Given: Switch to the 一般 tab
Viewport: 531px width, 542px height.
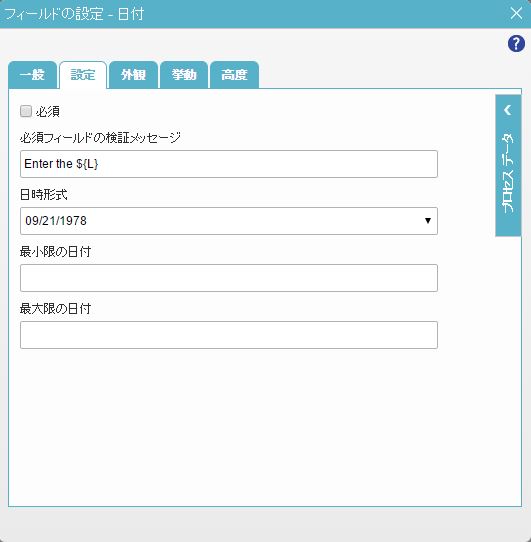Looking at the screenshot, I should [x=32, y=75].
